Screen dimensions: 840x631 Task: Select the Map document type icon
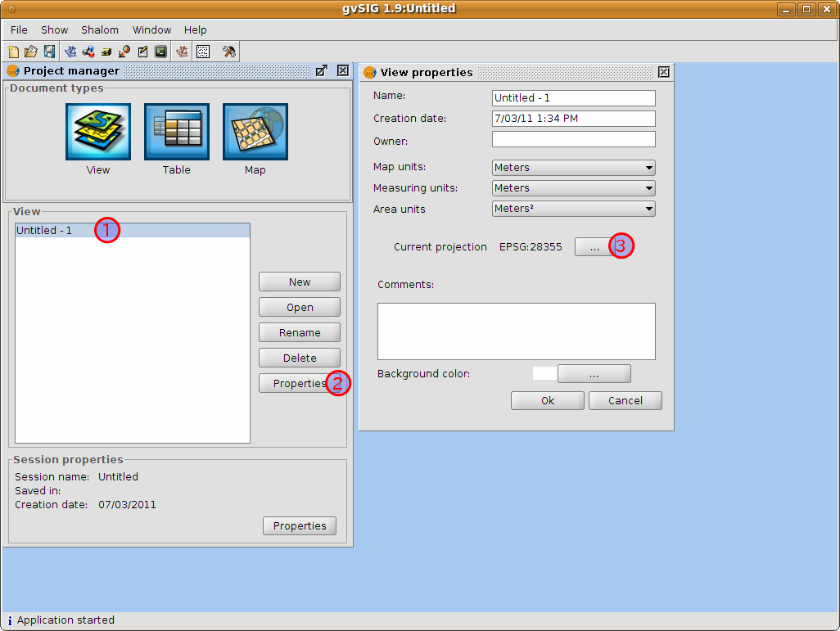[x=255, y=132]
